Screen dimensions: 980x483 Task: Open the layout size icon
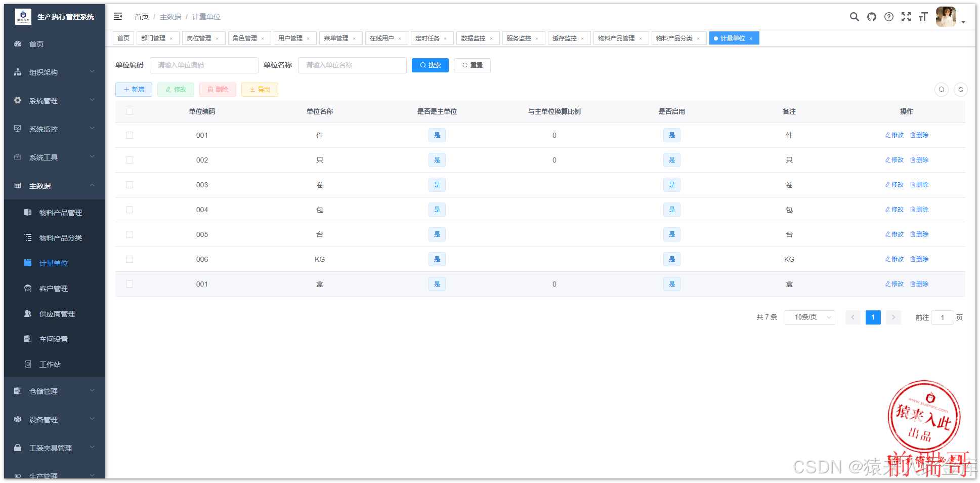pos(923,17)
